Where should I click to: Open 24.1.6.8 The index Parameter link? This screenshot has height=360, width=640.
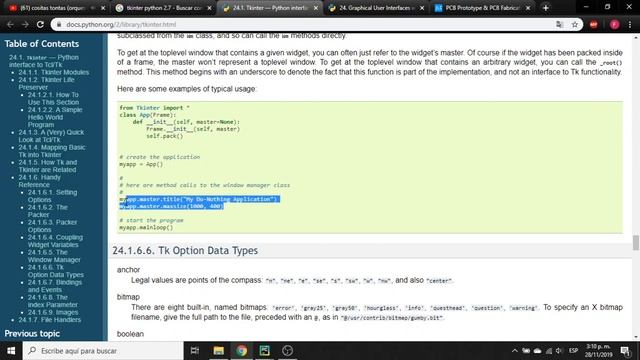(53, 301)
